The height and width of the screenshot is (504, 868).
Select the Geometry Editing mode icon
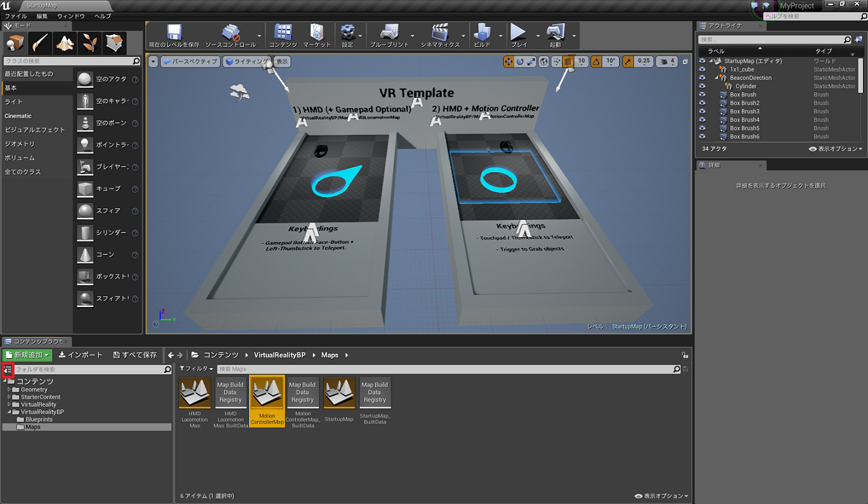[x=115, y=43]
